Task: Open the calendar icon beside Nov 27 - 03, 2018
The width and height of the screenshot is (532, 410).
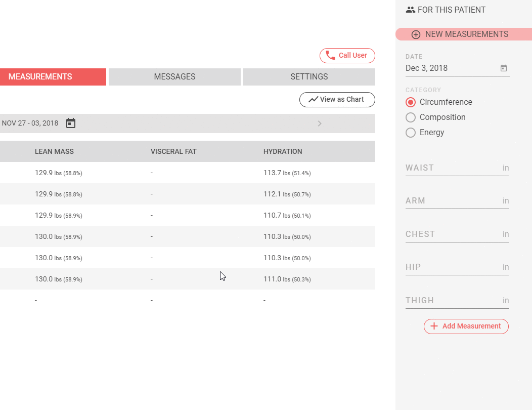Action: tap(71, 123)
